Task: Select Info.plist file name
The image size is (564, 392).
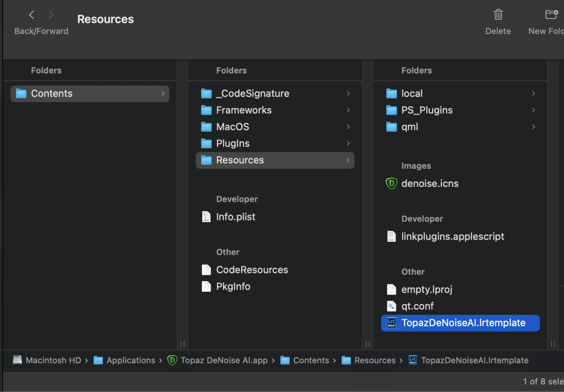Action: click(x=236, y=217)
